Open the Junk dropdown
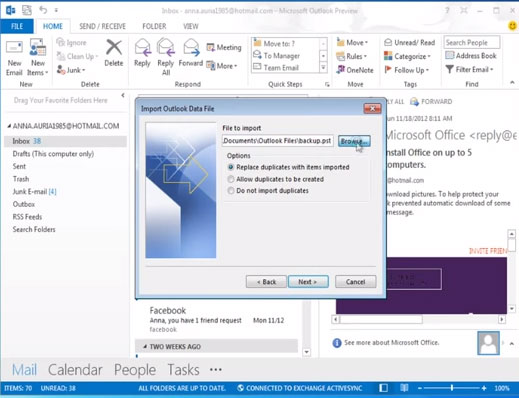Screen dimensions: 519x398 pyautogui.click(x=71, y=70)
